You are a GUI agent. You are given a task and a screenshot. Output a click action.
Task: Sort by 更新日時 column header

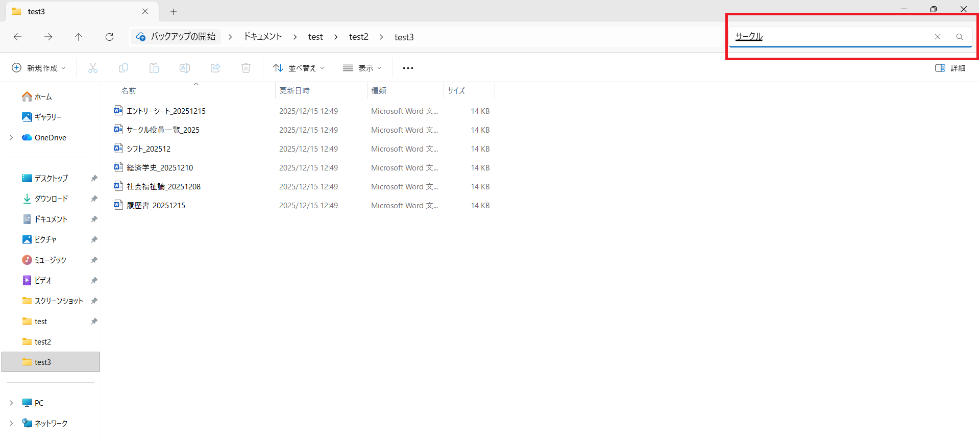(295, 90)
